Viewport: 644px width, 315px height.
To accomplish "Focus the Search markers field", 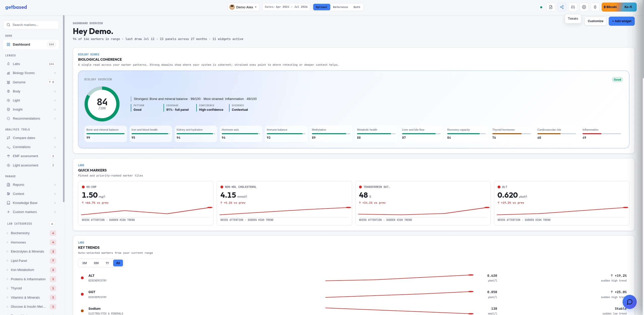I will [31, 25].
